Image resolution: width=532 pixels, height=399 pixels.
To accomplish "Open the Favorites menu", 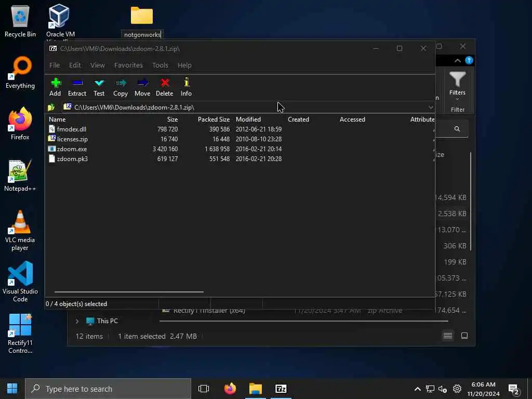I will point(128,65).
